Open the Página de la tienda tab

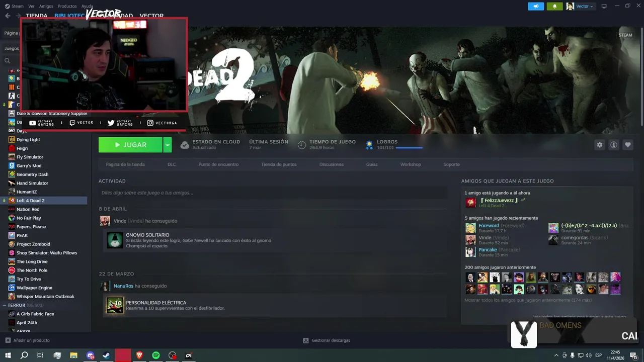point(125,164)
